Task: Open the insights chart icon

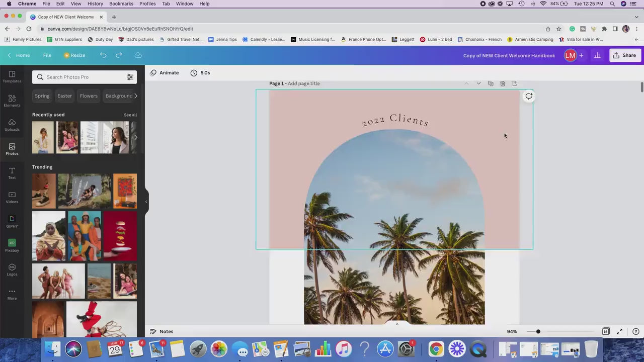Action: pos(597,55)
